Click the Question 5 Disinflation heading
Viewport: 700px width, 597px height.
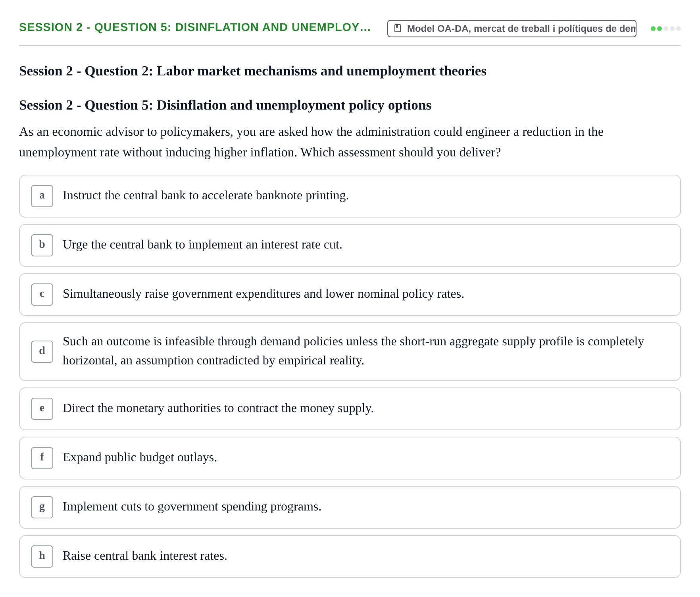[225, 105]
